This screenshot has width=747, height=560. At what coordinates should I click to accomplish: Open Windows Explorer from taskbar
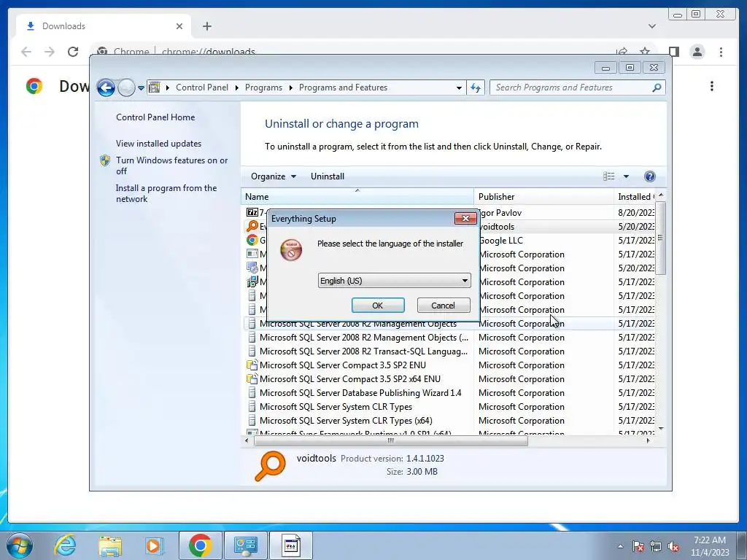[x=109, y=545]
